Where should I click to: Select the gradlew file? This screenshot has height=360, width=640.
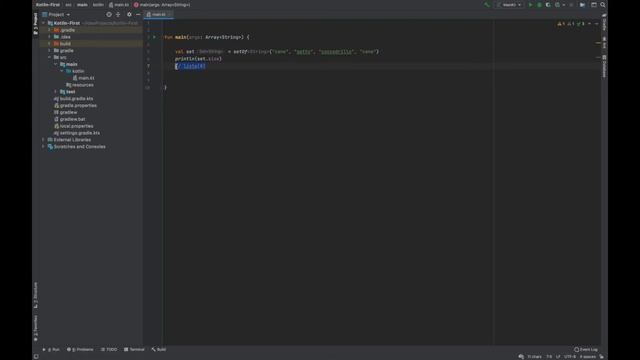point(65,112)
